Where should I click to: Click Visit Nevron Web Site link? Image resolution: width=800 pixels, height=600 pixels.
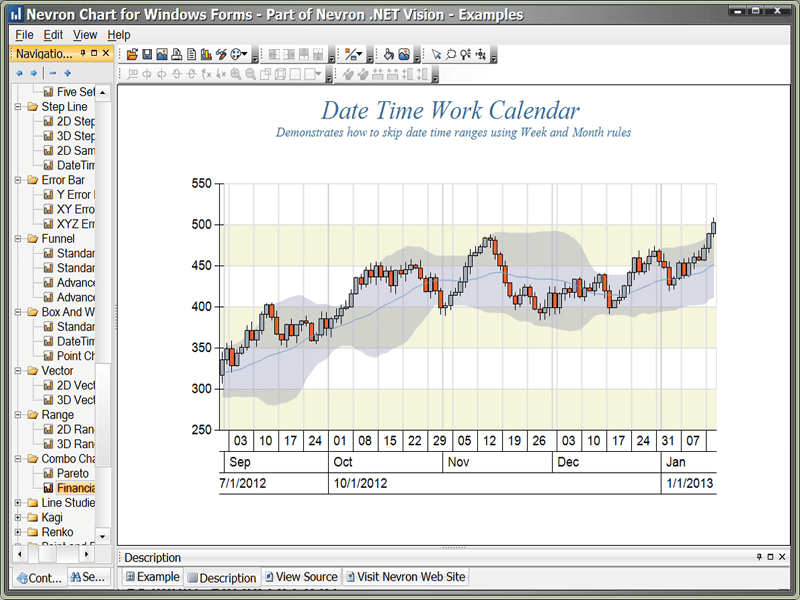point(405,577)
